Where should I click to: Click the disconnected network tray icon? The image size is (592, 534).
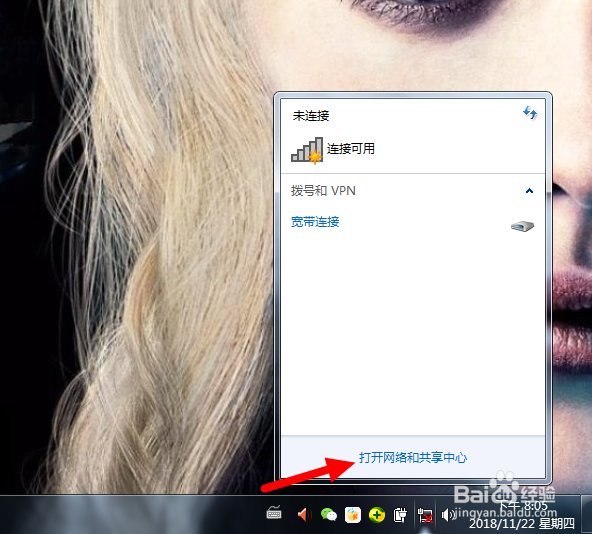point(425,515)
